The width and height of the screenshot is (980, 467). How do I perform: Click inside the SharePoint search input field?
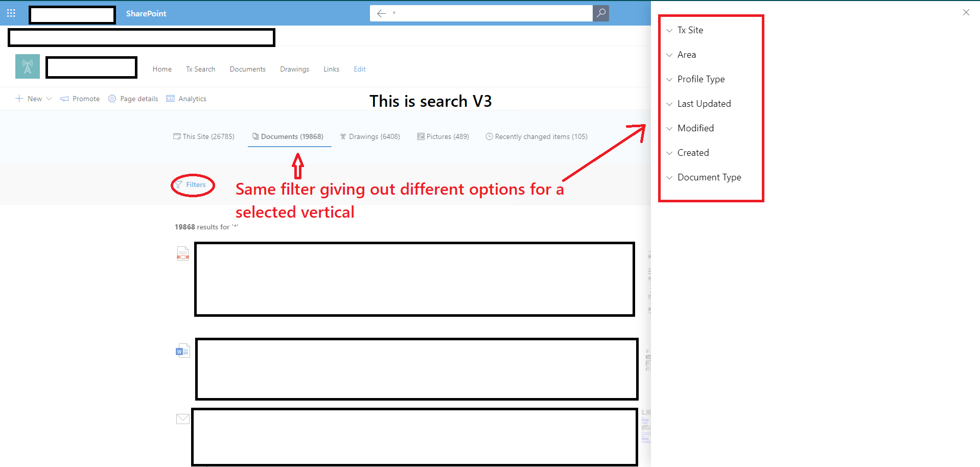(485, 13)
